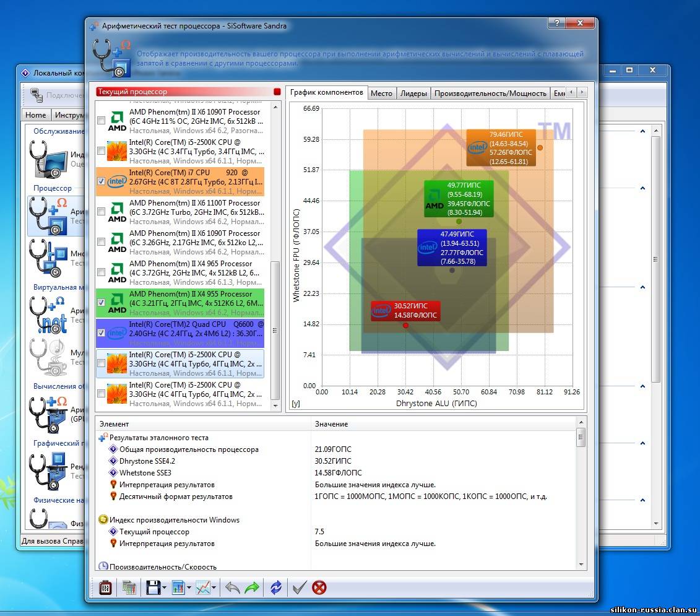
Task: Open the bar chart icon dropdown arrow
Action: click(x=189, y=588)
